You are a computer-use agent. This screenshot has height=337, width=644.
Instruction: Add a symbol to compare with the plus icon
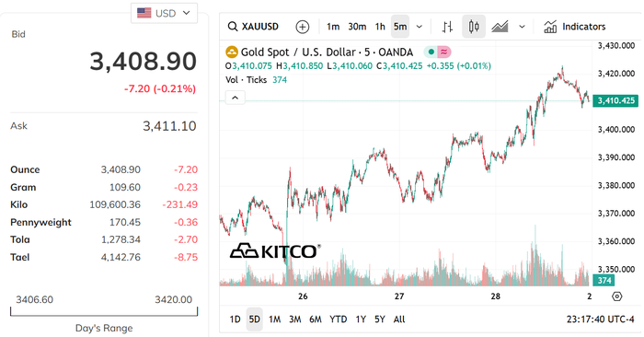click(x=303, y=27)
